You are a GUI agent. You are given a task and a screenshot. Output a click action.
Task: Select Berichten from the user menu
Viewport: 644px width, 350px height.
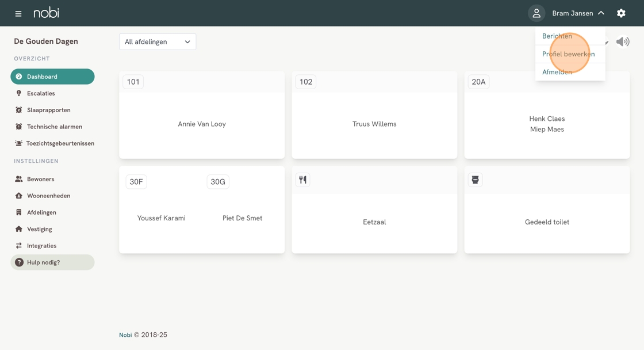coord(557,36)
